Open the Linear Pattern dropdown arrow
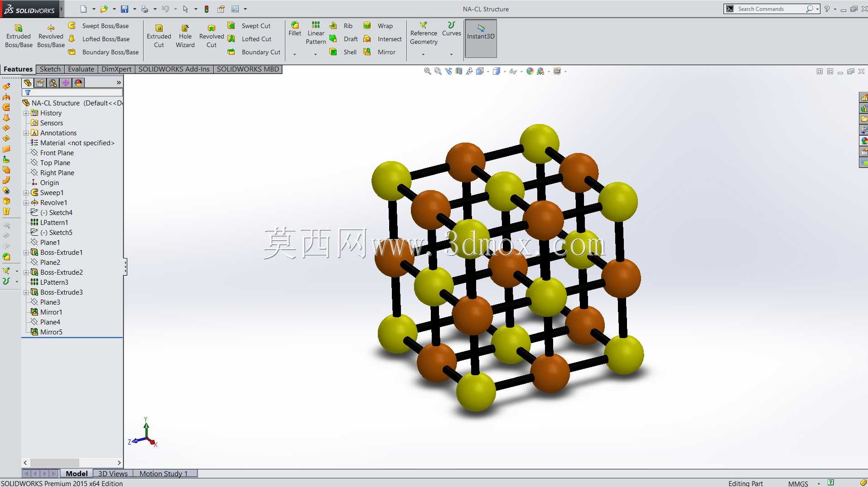This screenshot has width=868, height=487. (x=316, y=54)
